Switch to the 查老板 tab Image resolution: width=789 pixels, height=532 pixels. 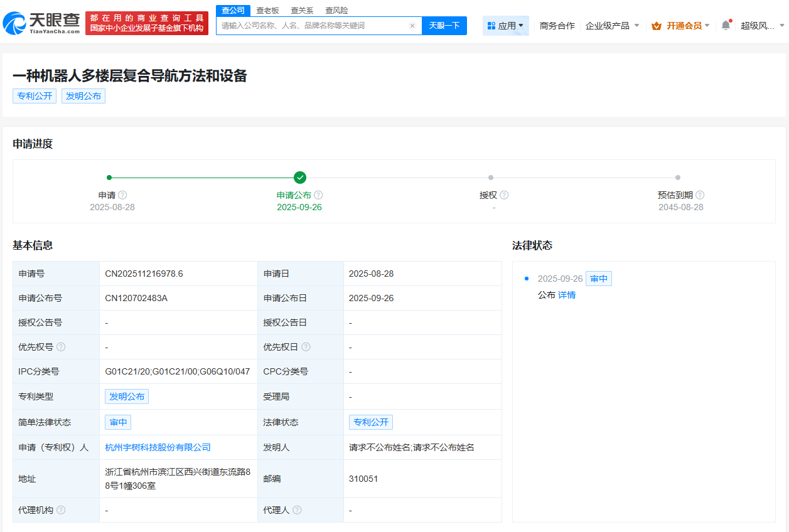tap(266, 10)
